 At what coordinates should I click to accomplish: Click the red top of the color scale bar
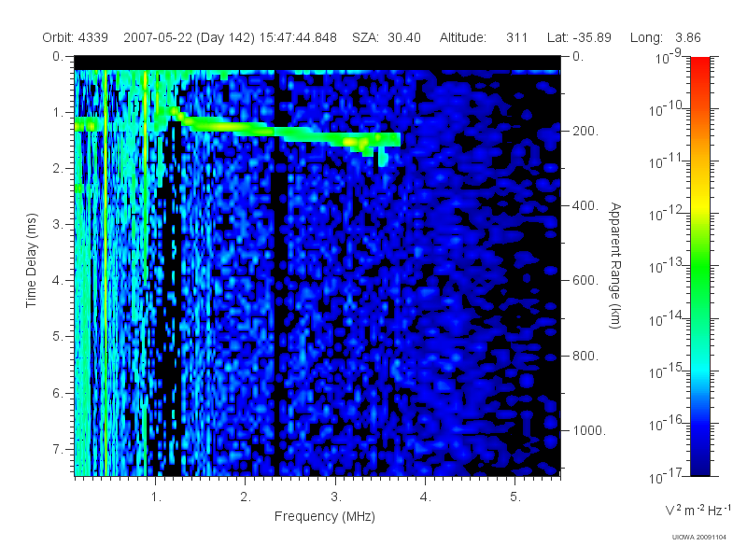(x=700, y=64)
